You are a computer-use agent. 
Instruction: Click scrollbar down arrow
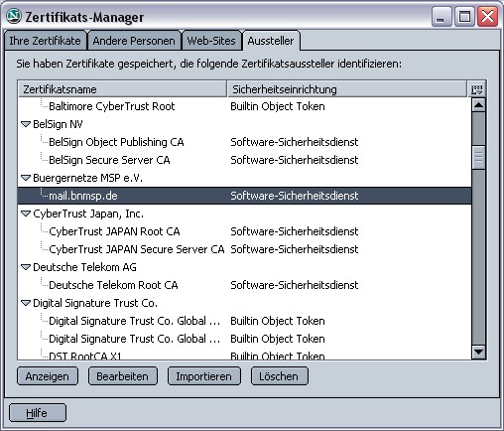click(x=478, y=352)
